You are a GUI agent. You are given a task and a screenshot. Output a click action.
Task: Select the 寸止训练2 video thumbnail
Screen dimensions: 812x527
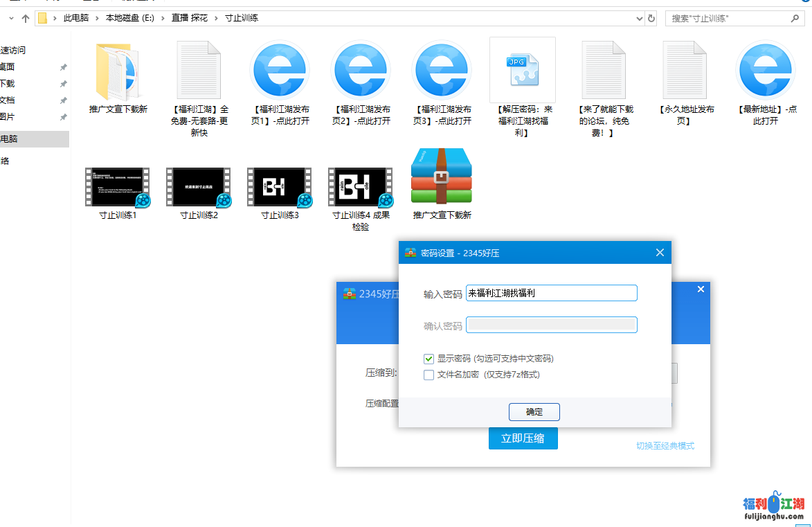point(199,187)
